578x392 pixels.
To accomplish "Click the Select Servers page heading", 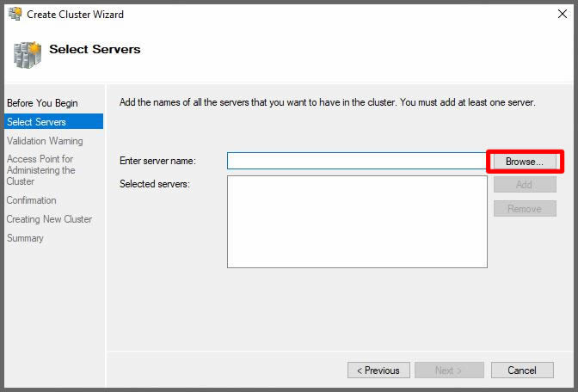I will point(95,49).
